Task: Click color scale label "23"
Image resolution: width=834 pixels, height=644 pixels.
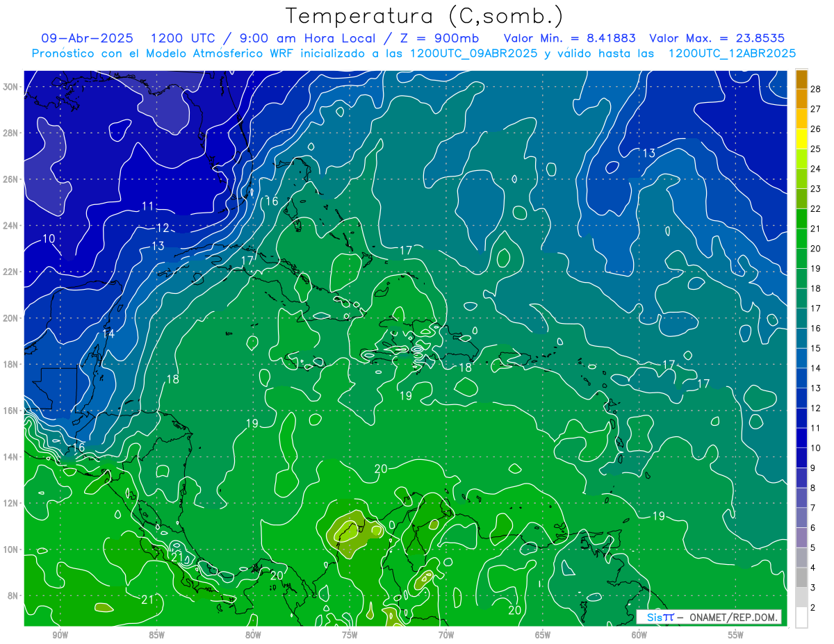Action: click(815, 188)
